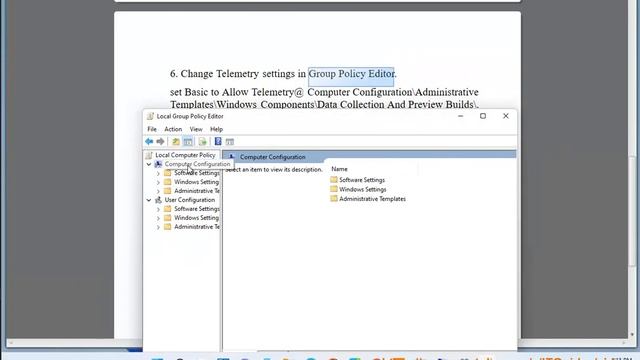
Task: Click highlighted Group Policy Editor text in document
Action: click(x=351, y=74)
